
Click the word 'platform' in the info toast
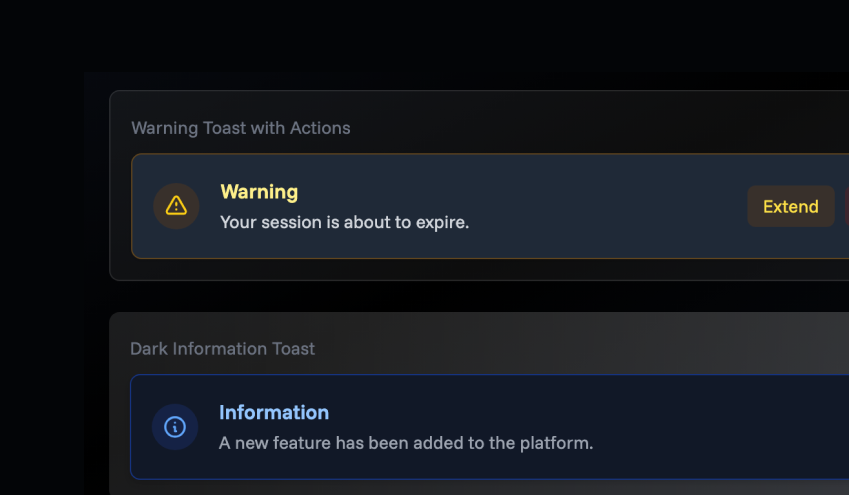pos(556,442)
